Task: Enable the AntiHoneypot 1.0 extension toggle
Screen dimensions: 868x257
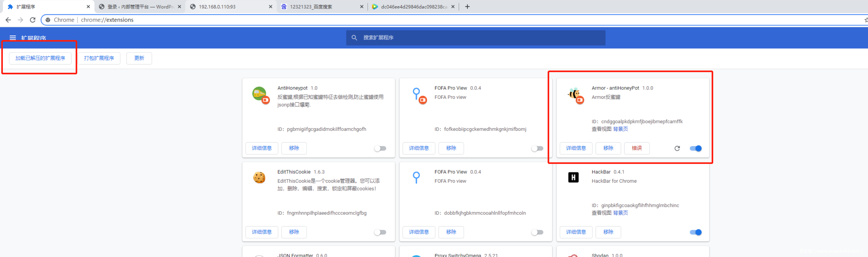Action: point(380,148)
